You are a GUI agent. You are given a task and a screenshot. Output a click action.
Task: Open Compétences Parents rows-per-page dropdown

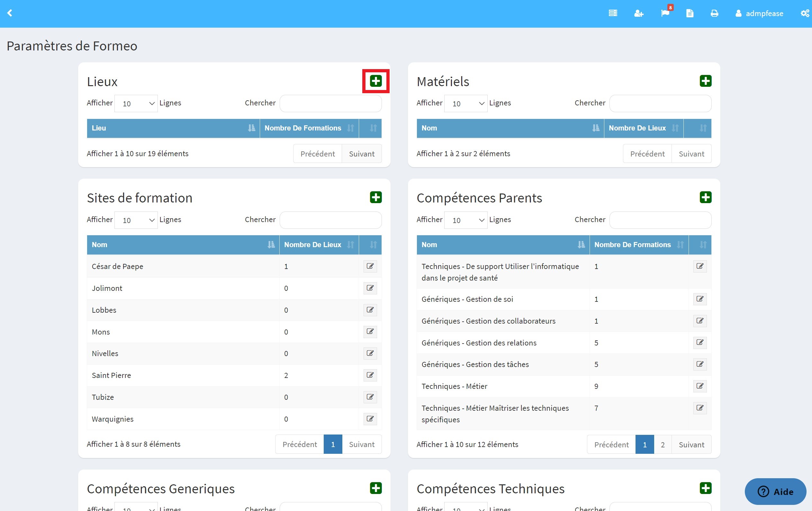pos(466,220)
